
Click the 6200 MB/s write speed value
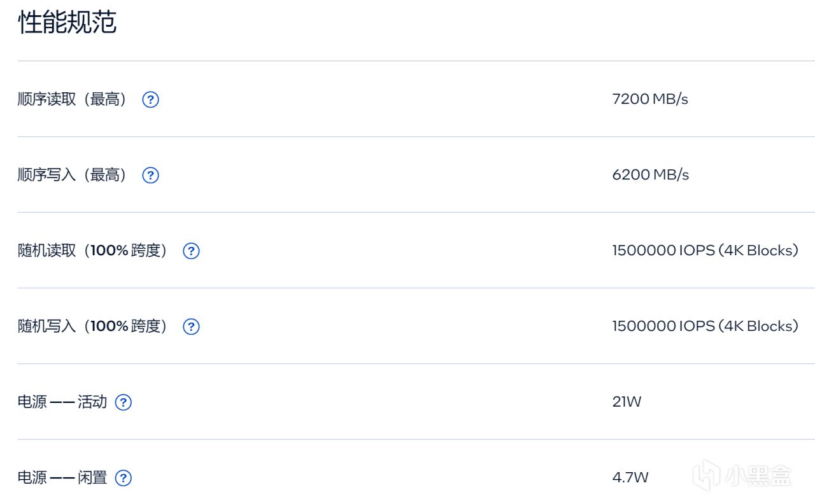pos(651,175)
